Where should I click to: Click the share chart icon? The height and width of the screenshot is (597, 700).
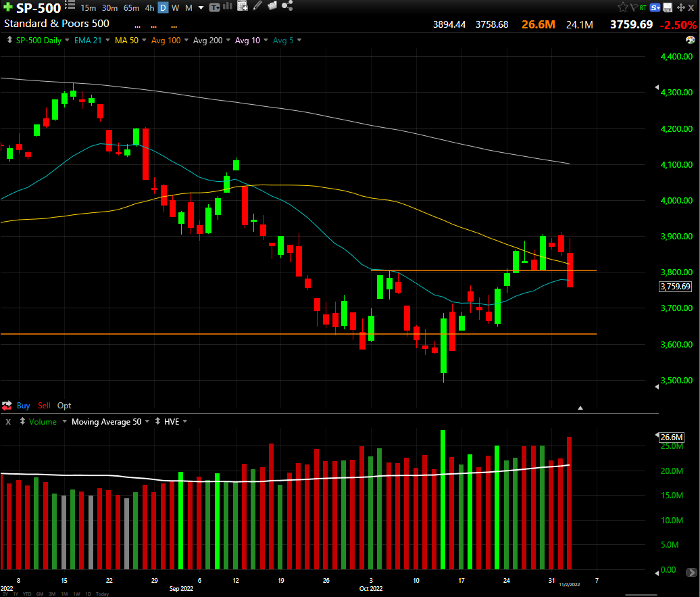(x=287, y=6)
